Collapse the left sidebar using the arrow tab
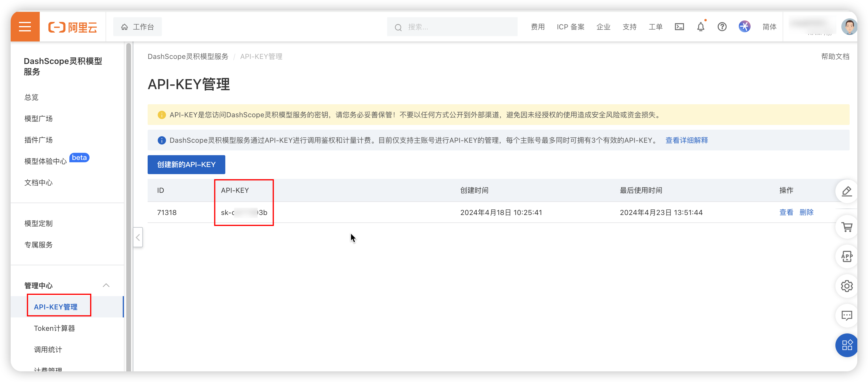Image resolution: width=868 pixels, height=382 pixels. click(x=138, y=237)
